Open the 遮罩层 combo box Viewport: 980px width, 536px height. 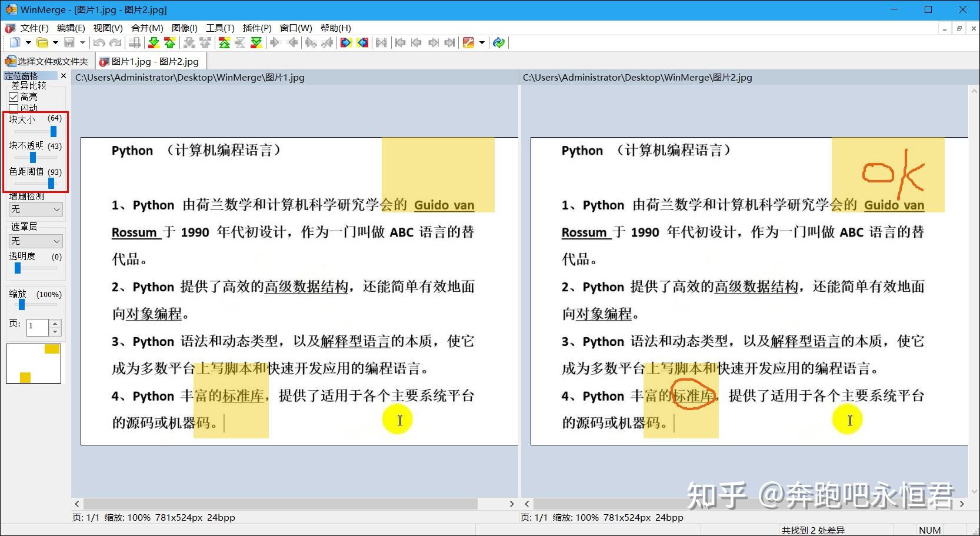coord(35,241)
